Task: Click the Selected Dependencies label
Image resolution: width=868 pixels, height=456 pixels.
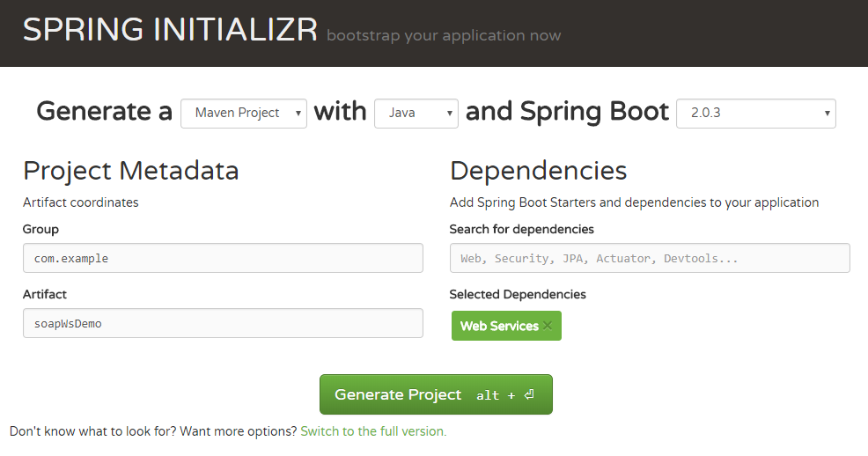Action: pos(518,294)
